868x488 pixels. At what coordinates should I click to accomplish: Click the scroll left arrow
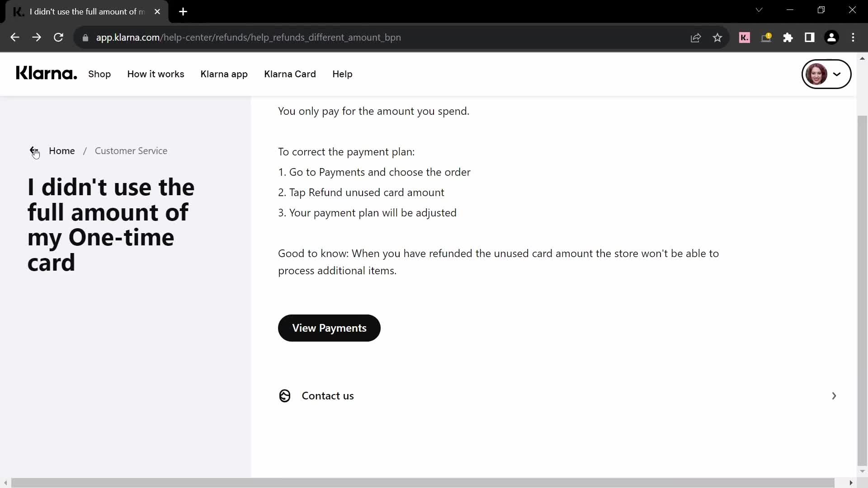point(5,483)
